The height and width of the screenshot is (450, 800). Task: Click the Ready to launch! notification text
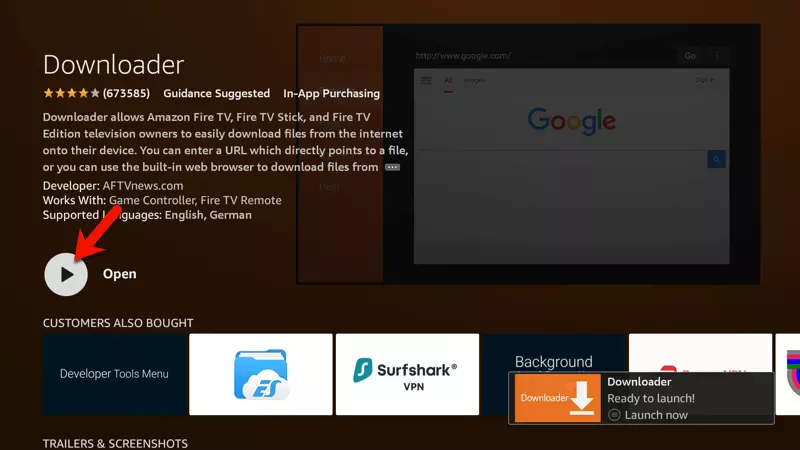click(x=651, y=398)
